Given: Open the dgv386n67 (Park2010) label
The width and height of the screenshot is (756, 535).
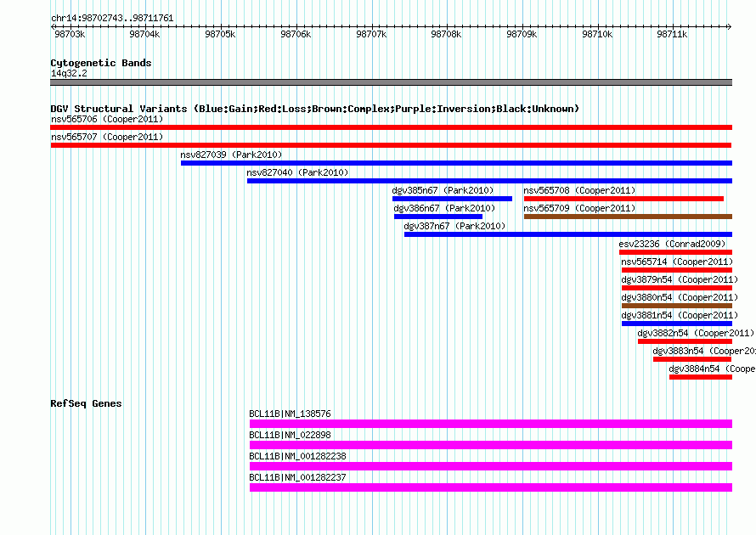Looking at the screenshot, I should [x=444, y=208].
